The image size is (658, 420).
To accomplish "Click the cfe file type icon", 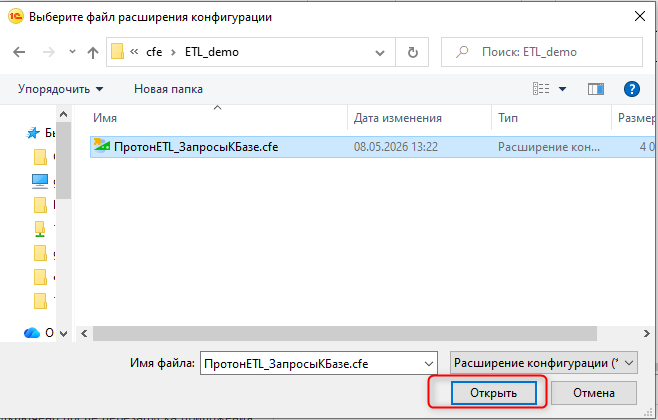I will click(x=102, y=146).
